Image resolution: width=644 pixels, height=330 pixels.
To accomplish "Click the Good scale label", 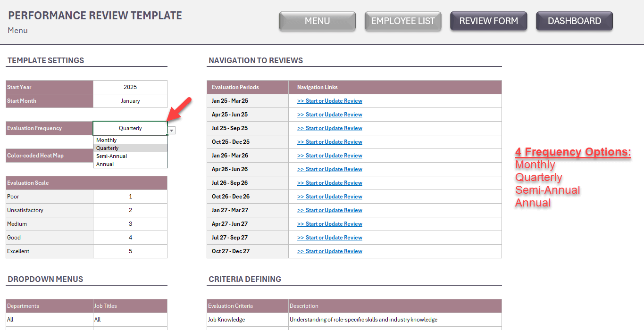I will click(x=50, y=238).
